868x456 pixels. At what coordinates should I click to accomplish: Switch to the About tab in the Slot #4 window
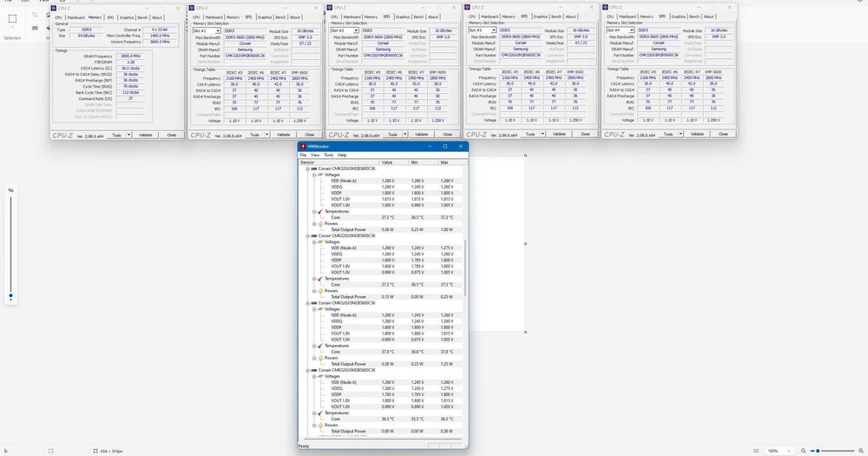point(708,17)
